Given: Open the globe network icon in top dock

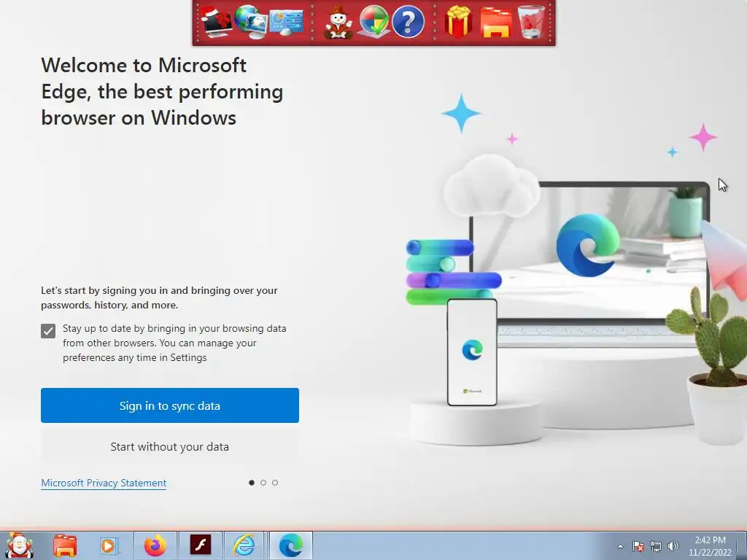Looking at the screenshot, I should (251, 22).
